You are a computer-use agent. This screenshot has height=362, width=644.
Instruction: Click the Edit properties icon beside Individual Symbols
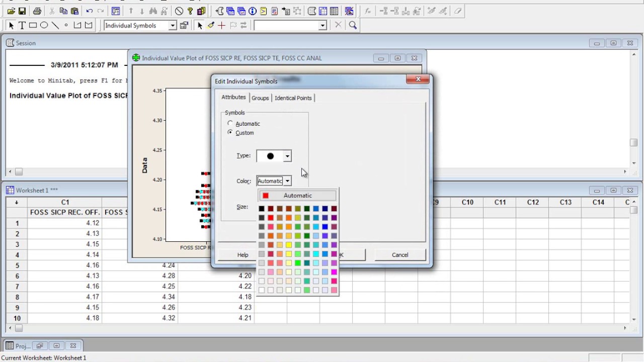(184, 25)
